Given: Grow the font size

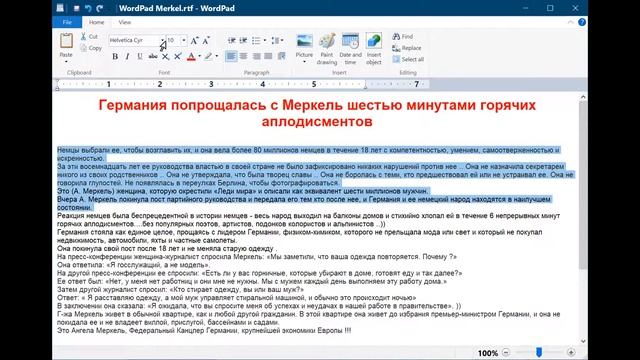Looking at the screenshot, I should (x=194, y=40).
